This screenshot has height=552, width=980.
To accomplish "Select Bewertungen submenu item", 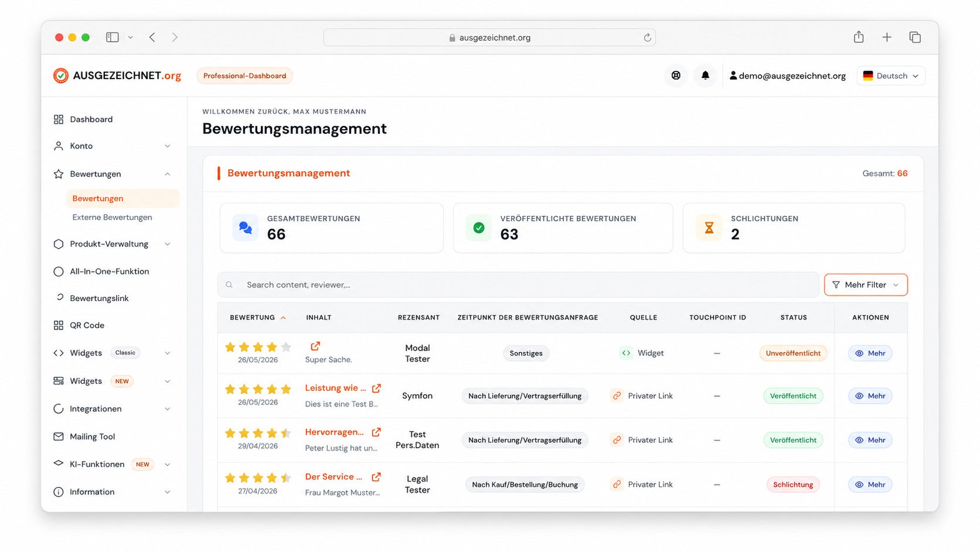I will (x=122, y=198).
